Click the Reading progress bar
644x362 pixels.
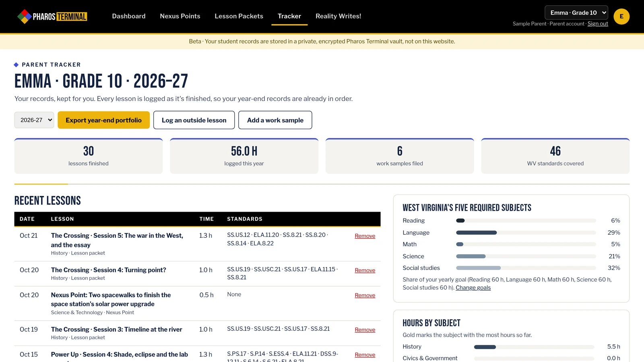526,220
